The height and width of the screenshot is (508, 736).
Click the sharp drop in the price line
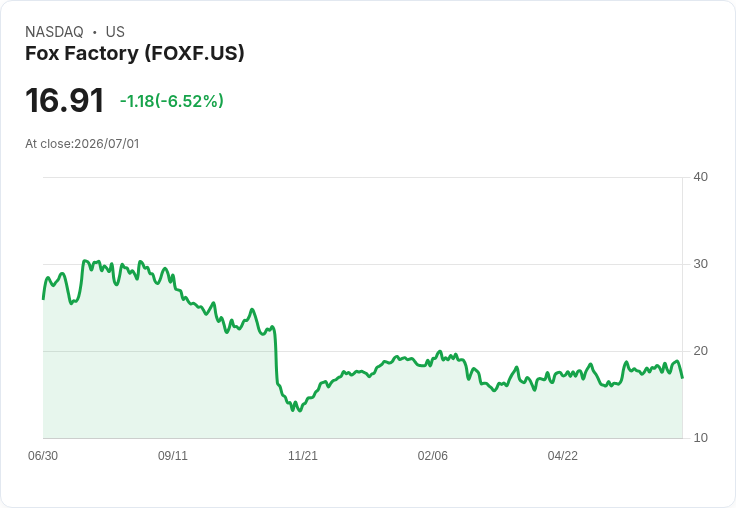[276, 357]
